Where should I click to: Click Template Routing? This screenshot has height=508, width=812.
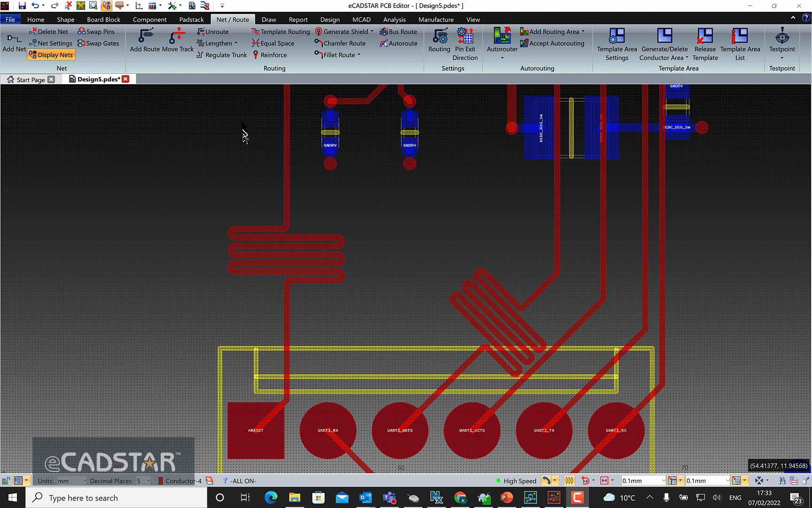pyautogui.click(x=281, y=32)
